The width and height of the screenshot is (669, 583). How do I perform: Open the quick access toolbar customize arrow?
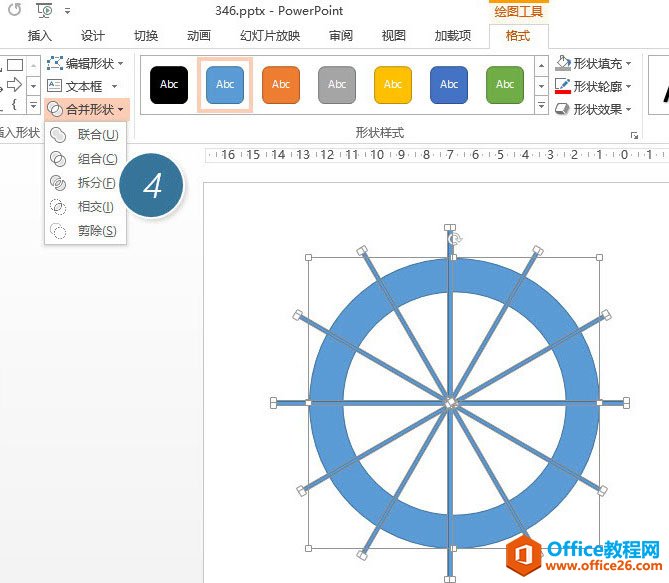67,11
